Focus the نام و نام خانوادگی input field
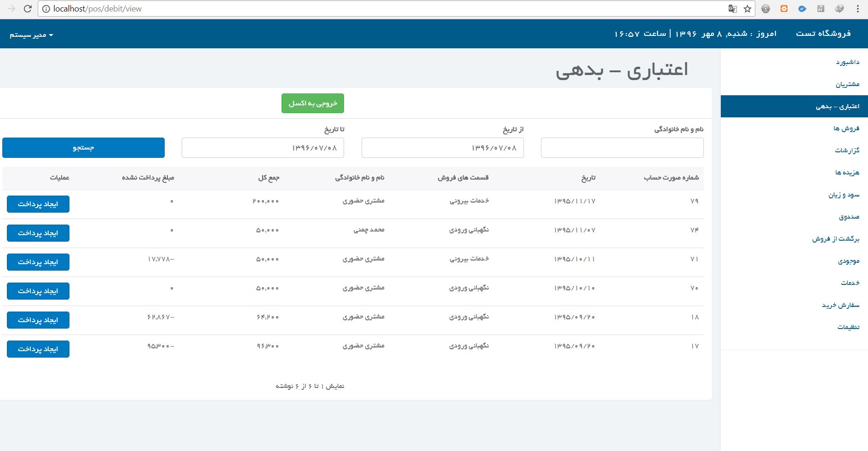This screenshot has height=451, width=868. tap(622, 148)
